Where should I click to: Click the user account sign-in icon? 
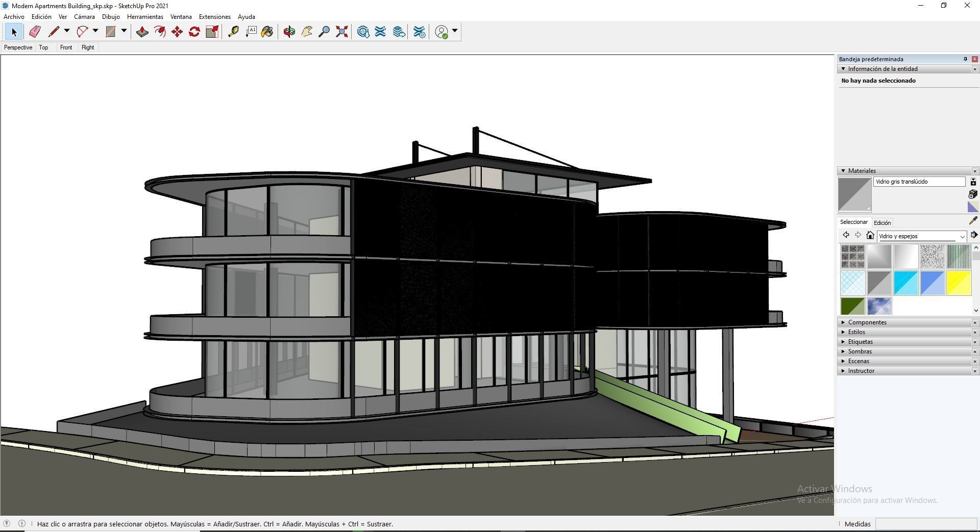click(x=442, y=32)
